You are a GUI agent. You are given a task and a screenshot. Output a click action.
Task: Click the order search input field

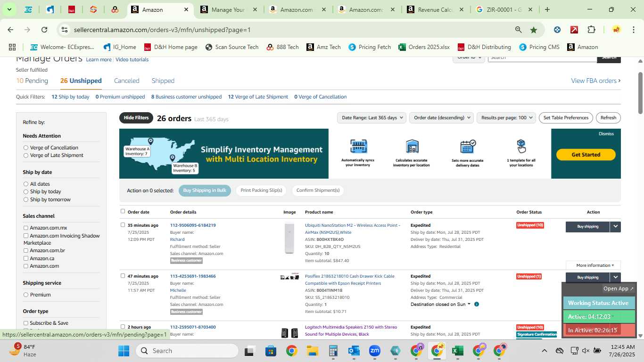542,58
